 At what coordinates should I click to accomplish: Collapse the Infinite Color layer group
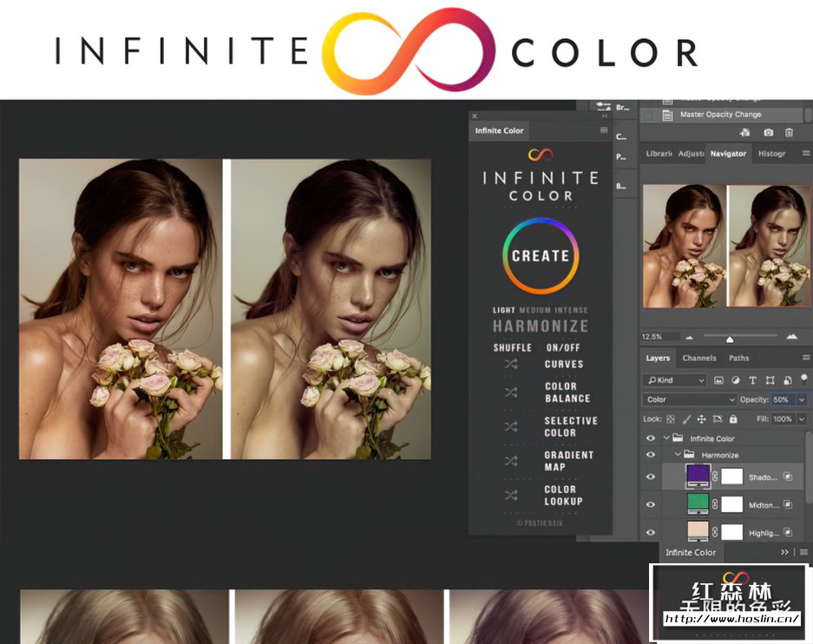click(666, 438)
